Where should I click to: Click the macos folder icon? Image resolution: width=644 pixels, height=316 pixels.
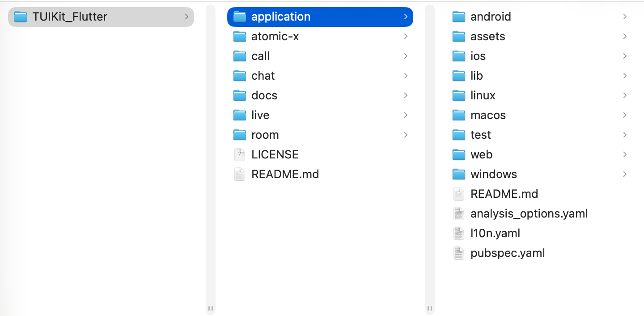(459, 115)
